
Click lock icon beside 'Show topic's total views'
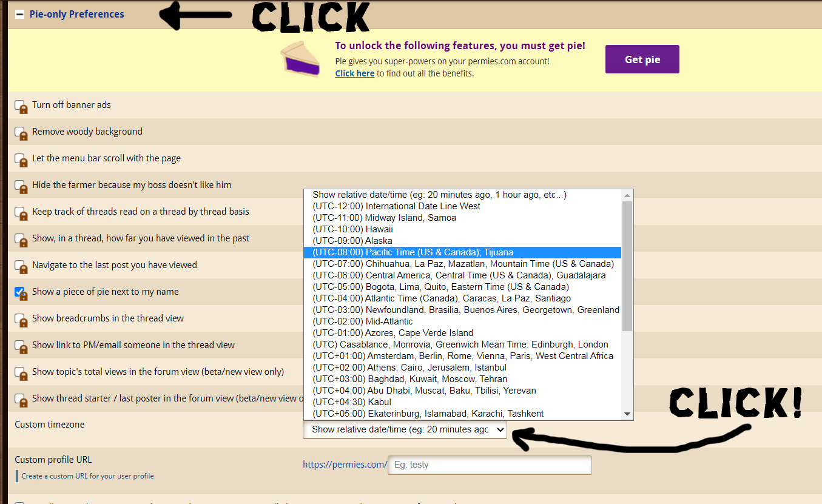click(x=23, y=375)
